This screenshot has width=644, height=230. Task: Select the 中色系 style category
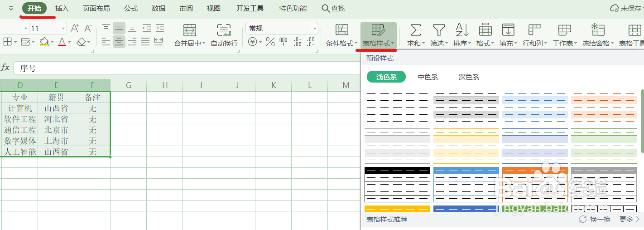pos(428,77)
